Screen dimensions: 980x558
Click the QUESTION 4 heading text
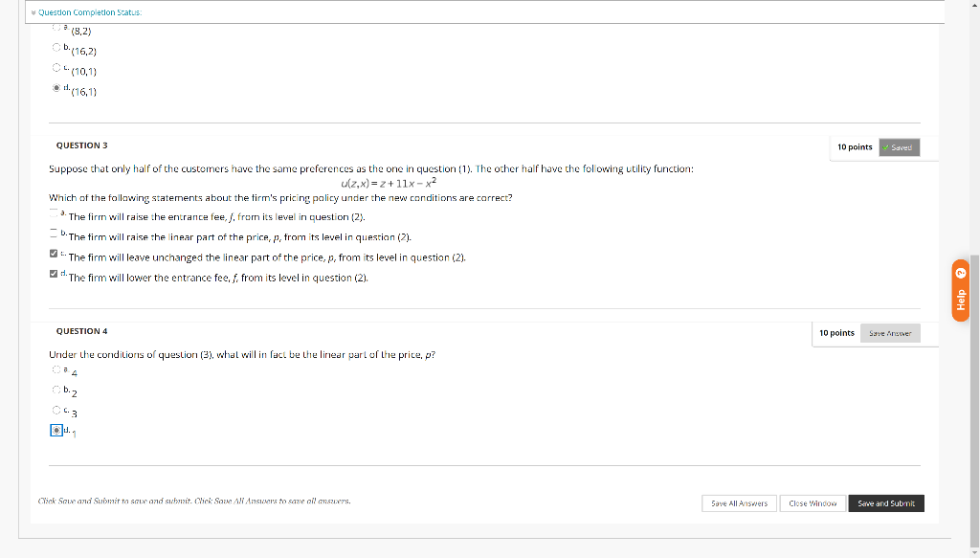click(82, 330)
